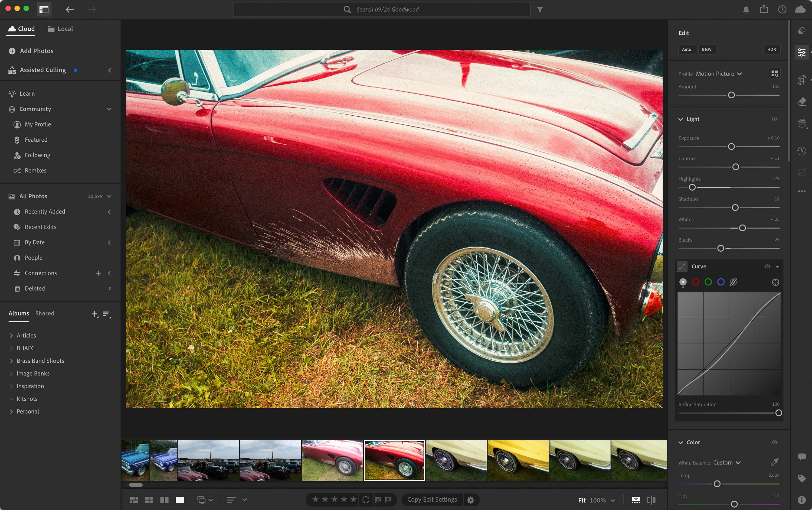Click the Highlights slider handle
Viewport: 812px width, 510px height.
click(x=692, y=187)
